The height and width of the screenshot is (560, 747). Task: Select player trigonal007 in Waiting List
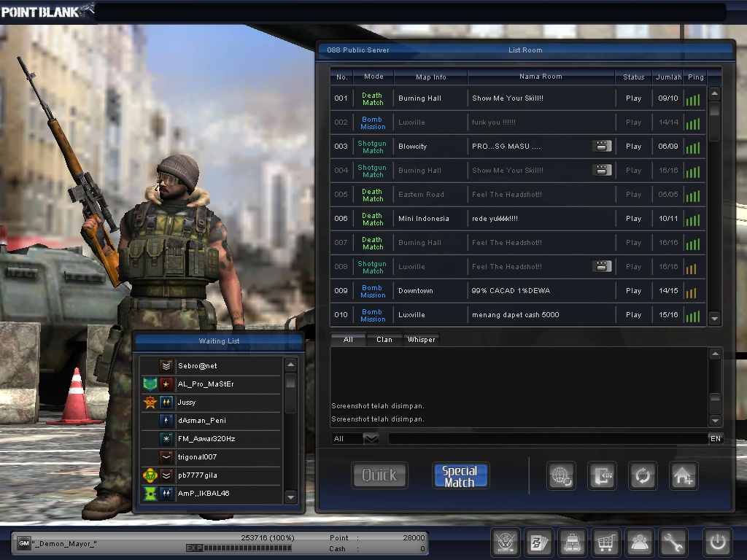coord(211,457)
